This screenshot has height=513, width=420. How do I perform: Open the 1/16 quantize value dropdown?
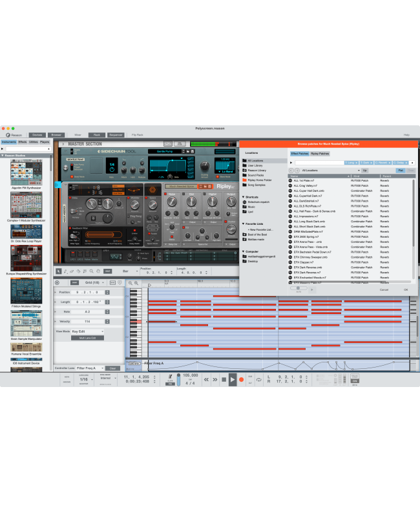tap(86, 379)
